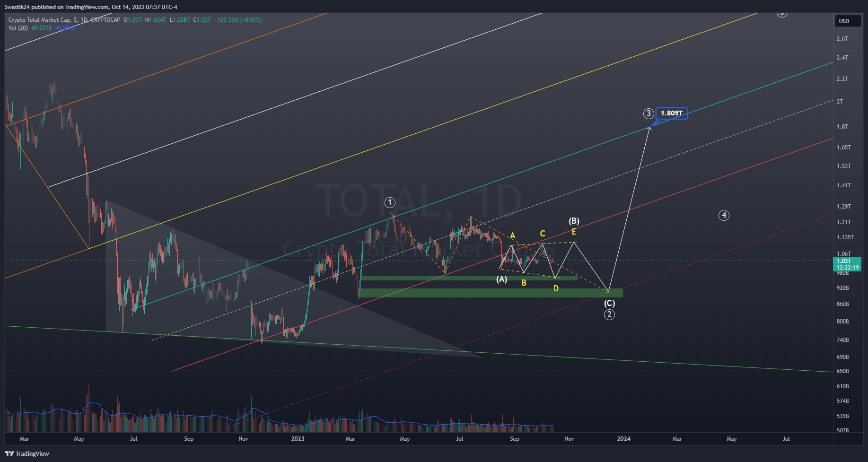
Task: Click the 650B price axis label
Action: coord(842,371)
